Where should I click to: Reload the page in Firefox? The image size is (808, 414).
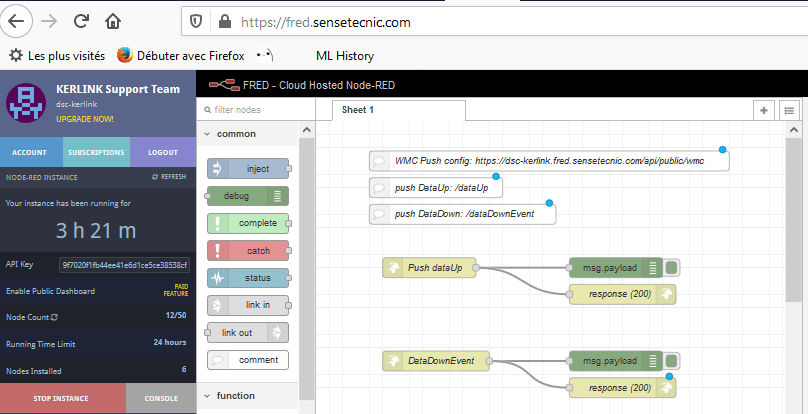tap(81, 20)
